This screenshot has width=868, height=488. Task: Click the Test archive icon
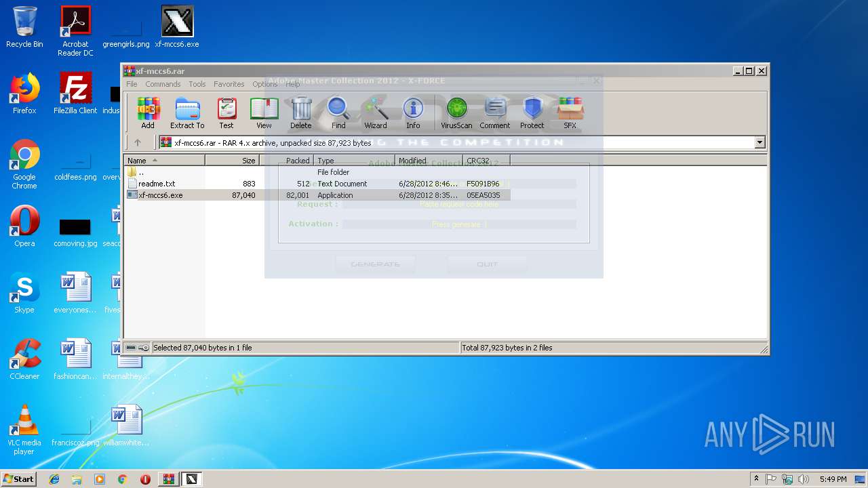point(226,113)
